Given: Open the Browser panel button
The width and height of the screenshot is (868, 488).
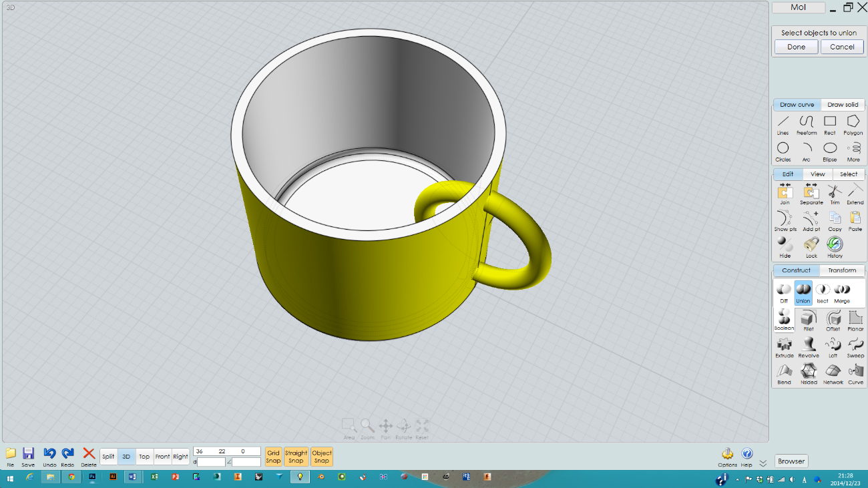Looking at the screenshot, I should click(791, 461).
